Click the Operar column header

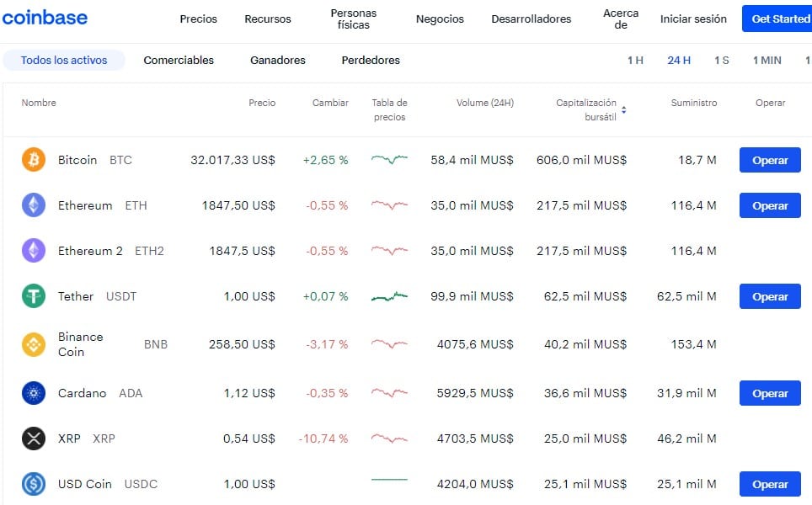point(770,103)
